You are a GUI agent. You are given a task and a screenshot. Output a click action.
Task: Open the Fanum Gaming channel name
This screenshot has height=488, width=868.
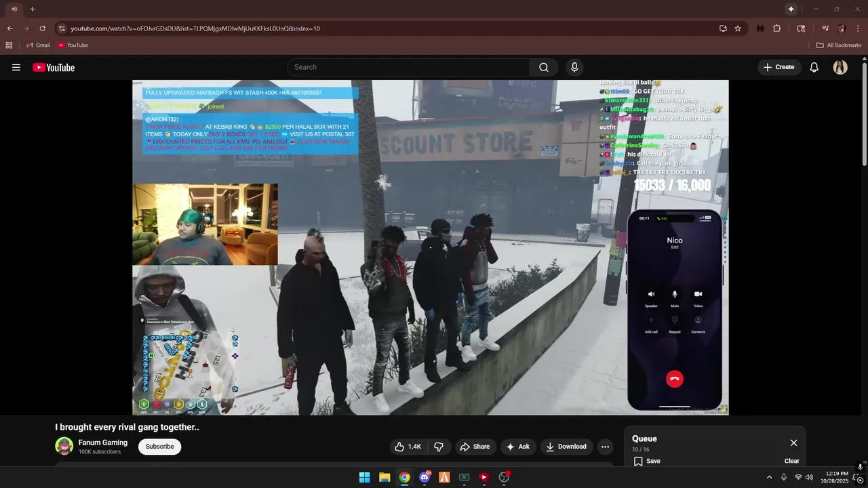pos(103,443)
